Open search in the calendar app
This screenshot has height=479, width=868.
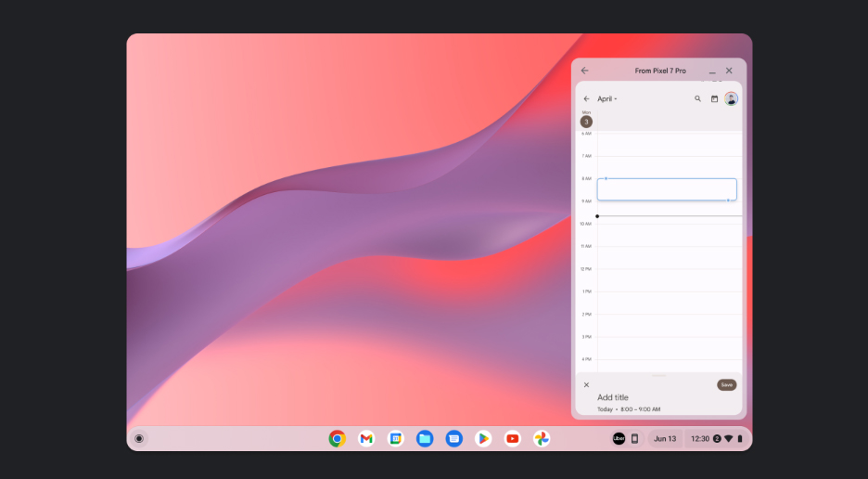pyautogui.click(x=698, y=98)
